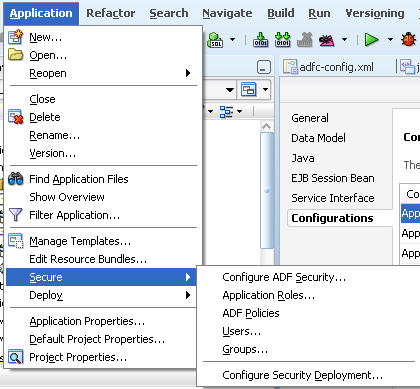Screen dimensions: 420x389
Task: Expand the Reopen submenu arrow
Action: (x=188, y=73)
